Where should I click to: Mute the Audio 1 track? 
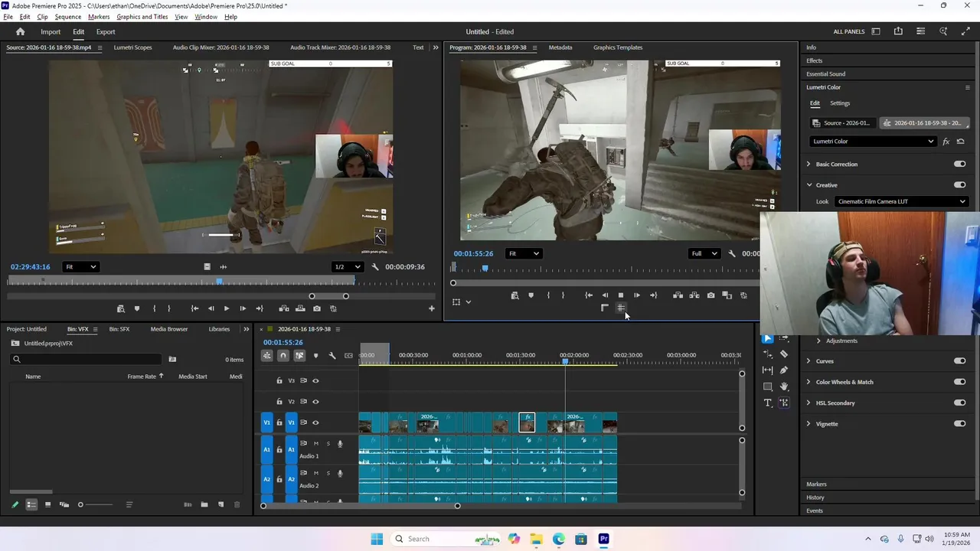pyautogui.click(x=315, y=444)
